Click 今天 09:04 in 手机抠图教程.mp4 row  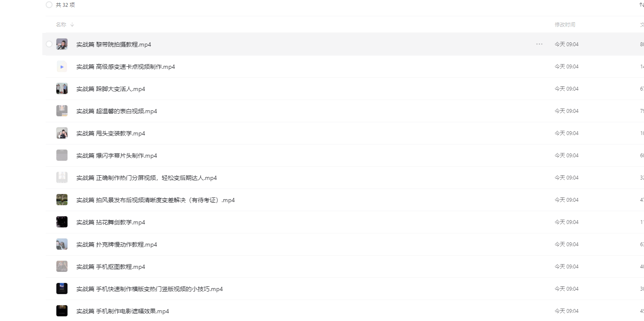pyautogui.click(x=566, y=266)
